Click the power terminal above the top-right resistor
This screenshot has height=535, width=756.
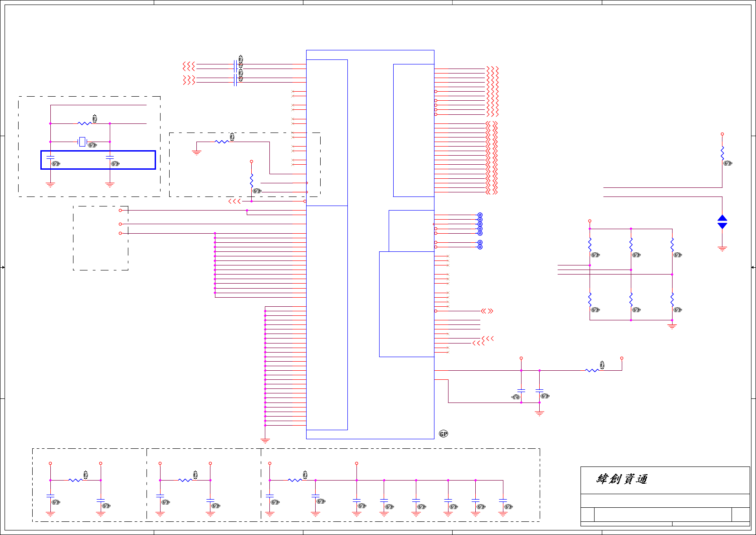tap(722, 134)
